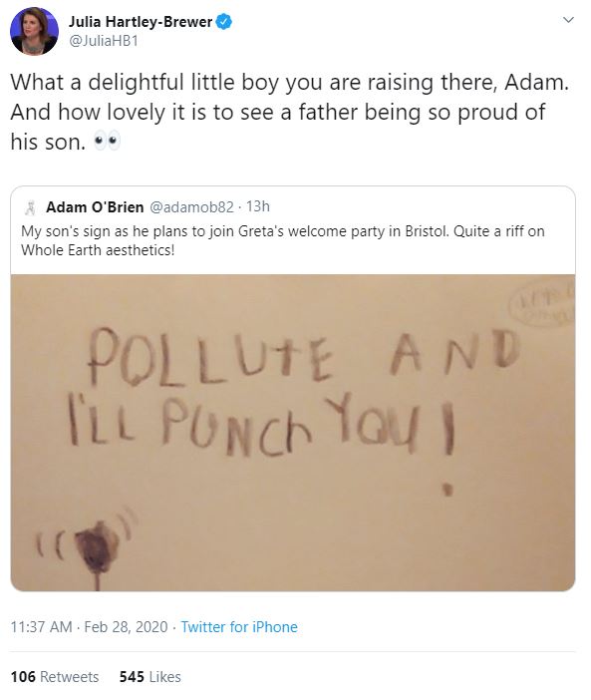Image resolution: width=591 pixels, height=700 pixels.
Task: Click the eyes emoji in tweet
Action: [107, 141]
